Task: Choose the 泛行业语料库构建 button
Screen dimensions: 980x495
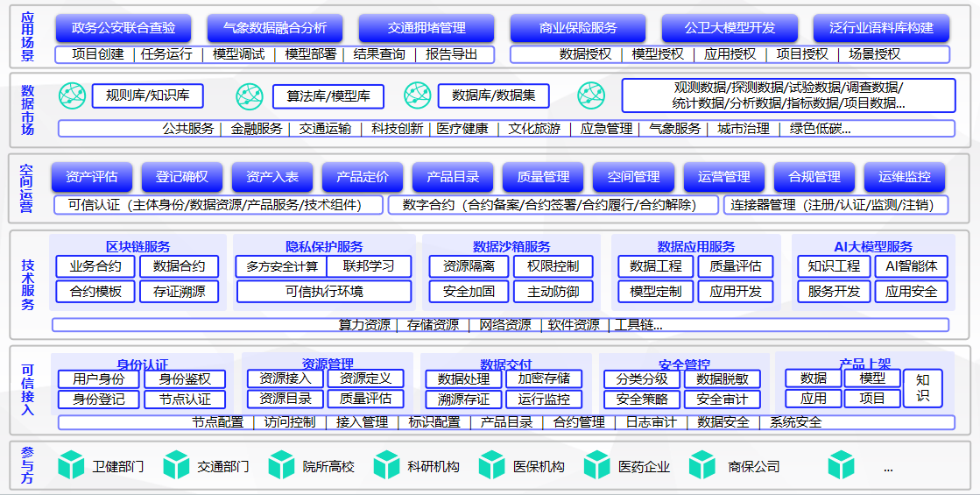Action: coord(881,28)
